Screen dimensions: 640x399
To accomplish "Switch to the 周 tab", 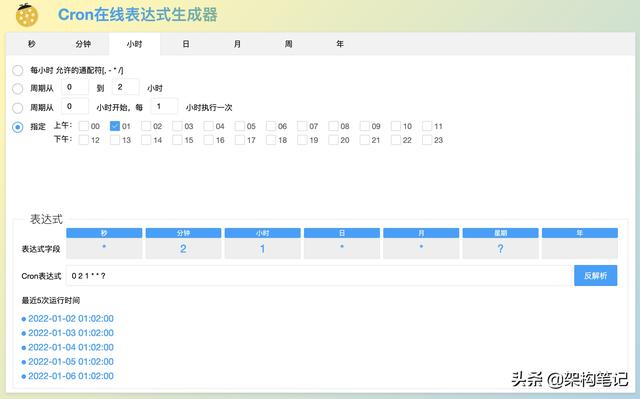I will pyautogui.click(x=289, y=44).
